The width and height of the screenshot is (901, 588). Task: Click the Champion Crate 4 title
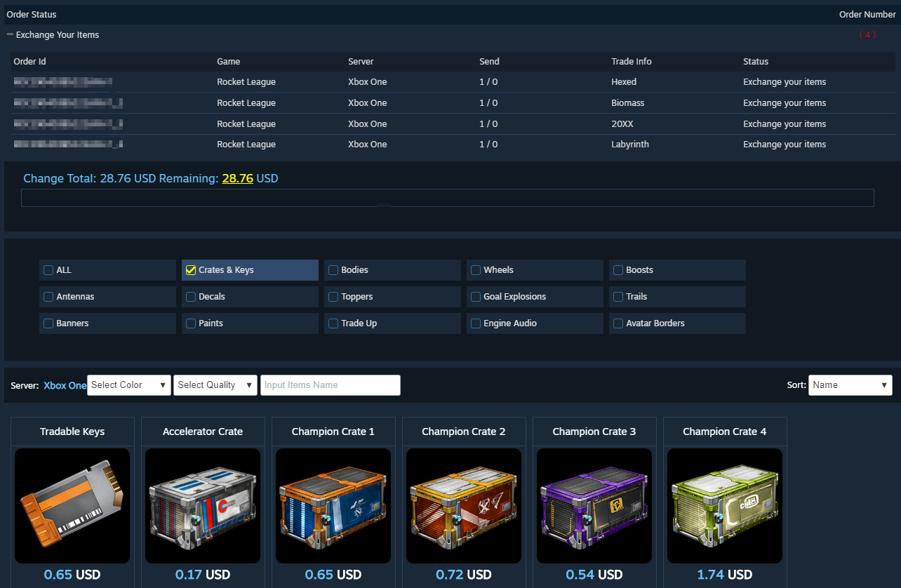(x=725, y=432)
